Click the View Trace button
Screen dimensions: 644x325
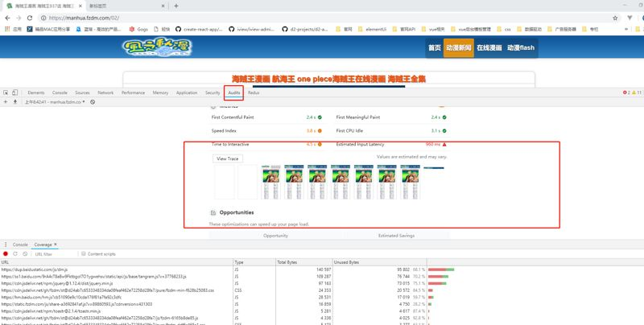tap(228, 158)
